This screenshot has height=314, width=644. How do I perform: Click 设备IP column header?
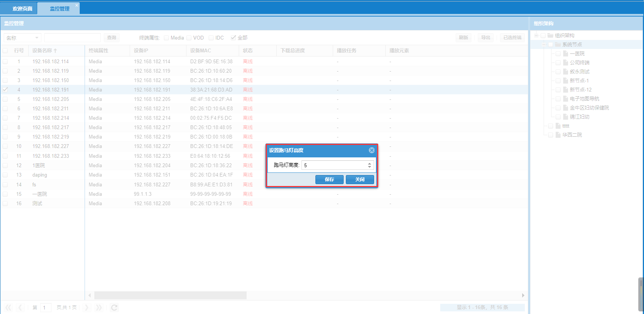158,50
